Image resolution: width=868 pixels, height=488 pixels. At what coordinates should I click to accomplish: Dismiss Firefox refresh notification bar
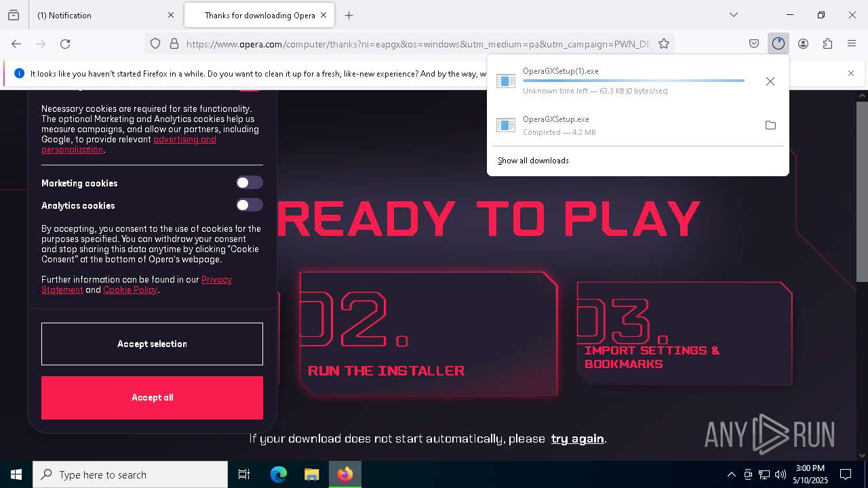pos(851,73)
